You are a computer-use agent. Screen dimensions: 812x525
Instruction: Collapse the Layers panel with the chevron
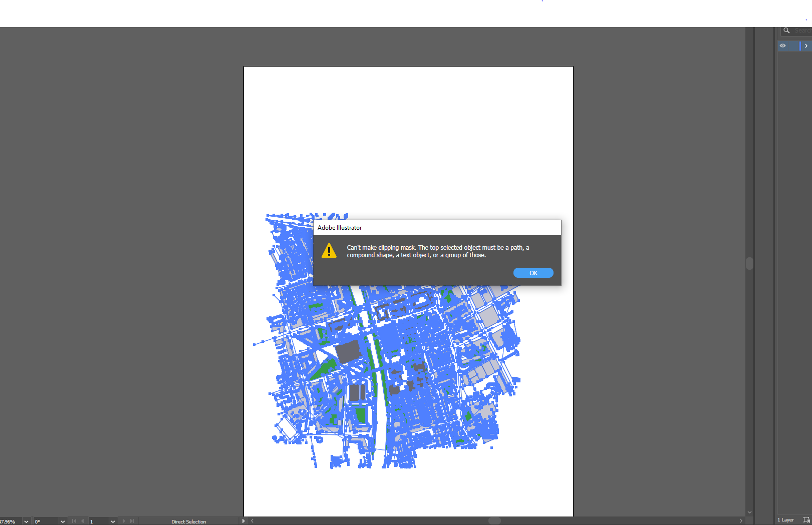(806, 46)
